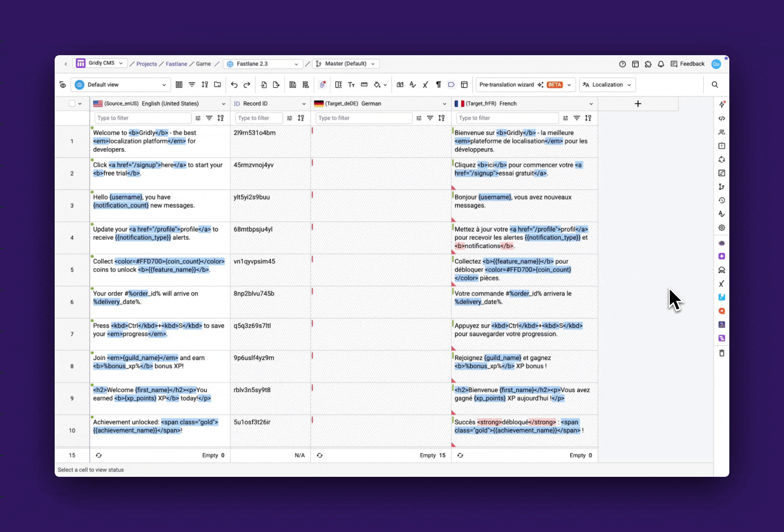This screenshot has width=784, height=532.
Task: Toggle the sort icon in main toolbar
Action: tap(204, 85)
